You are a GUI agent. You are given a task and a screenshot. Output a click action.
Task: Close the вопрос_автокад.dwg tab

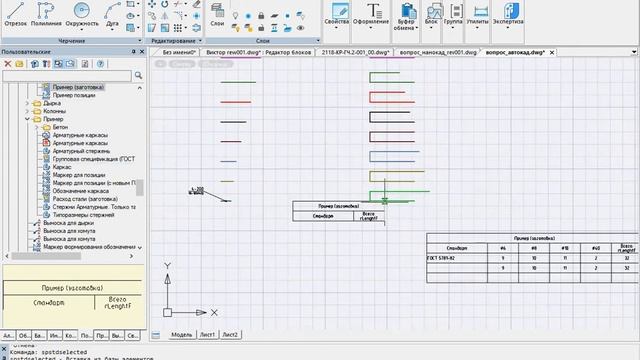click(x=552, y=52)
